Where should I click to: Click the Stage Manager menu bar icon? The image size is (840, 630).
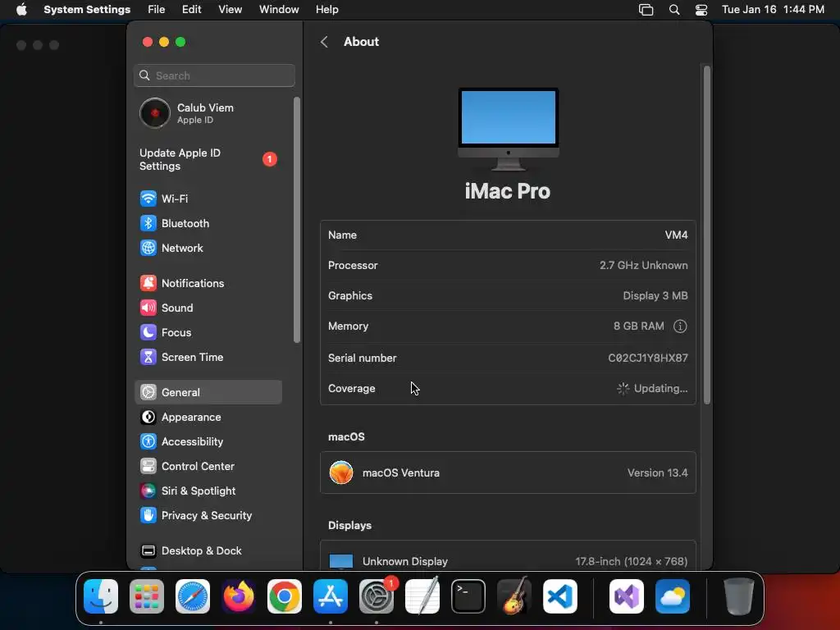click(646, 10)
